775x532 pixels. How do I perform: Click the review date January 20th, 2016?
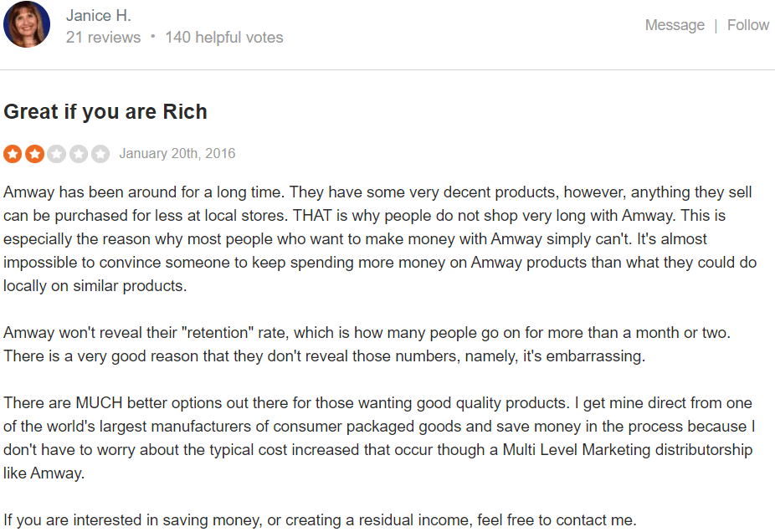pos(177,154)
